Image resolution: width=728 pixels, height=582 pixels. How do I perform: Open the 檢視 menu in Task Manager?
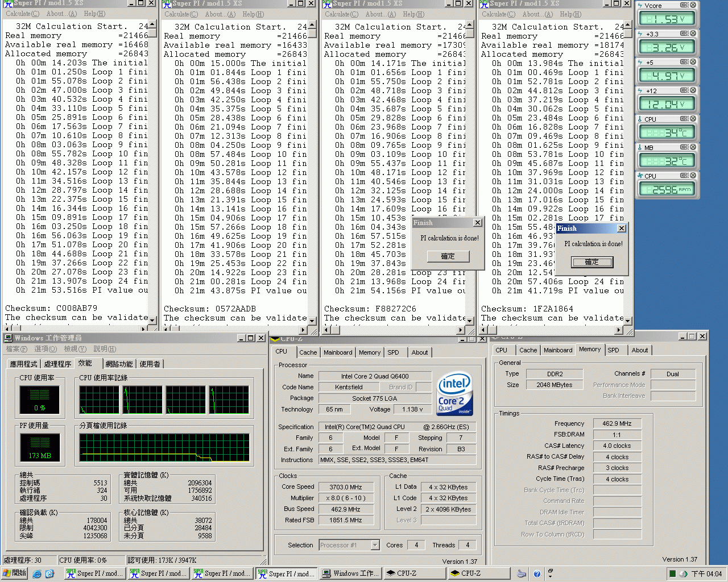click(x=75, y=349)
